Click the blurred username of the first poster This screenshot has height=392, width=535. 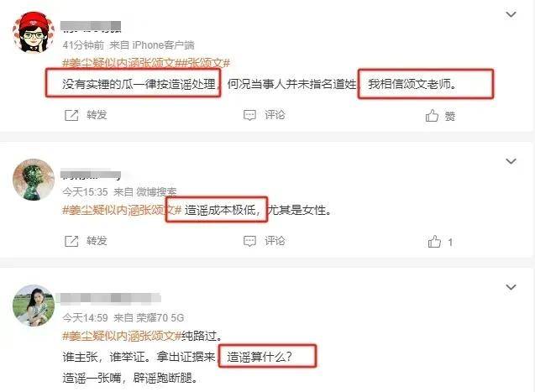coord(91,27)
